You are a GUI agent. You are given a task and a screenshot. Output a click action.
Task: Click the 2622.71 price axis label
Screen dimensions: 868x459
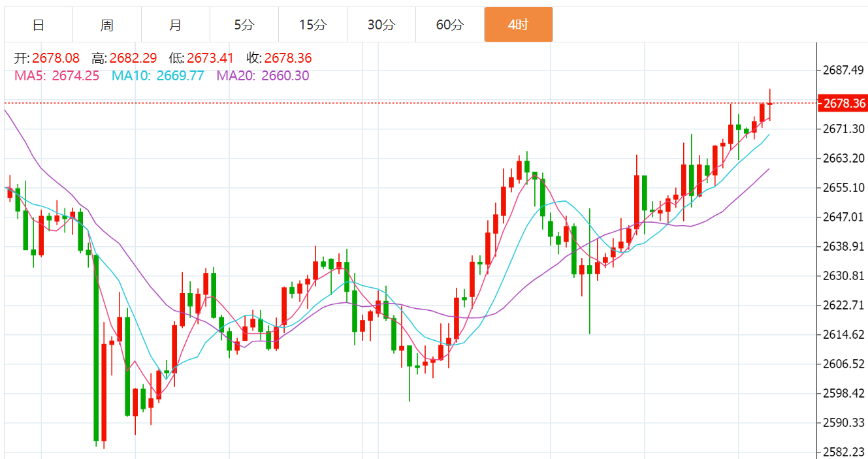point(844,305)
